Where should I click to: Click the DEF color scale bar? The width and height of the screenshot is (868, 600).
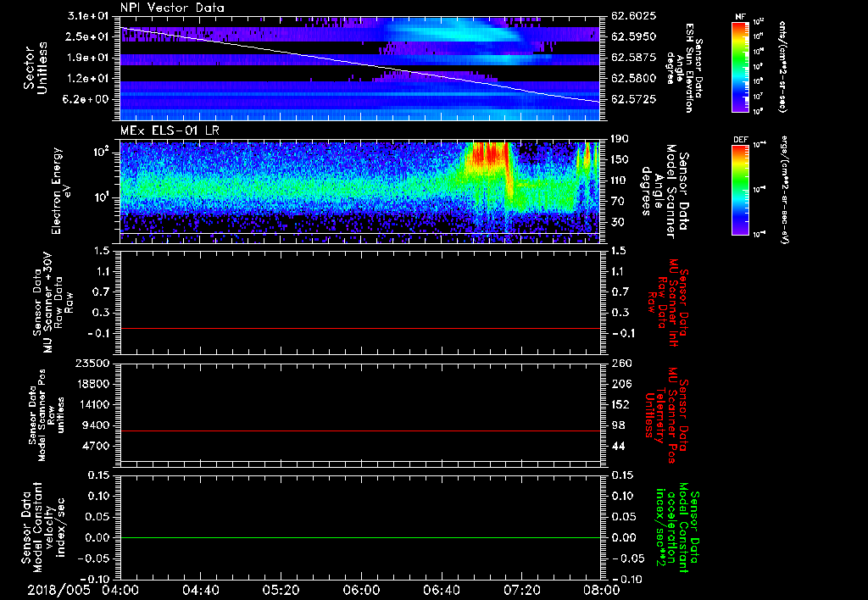coord(741,189)
